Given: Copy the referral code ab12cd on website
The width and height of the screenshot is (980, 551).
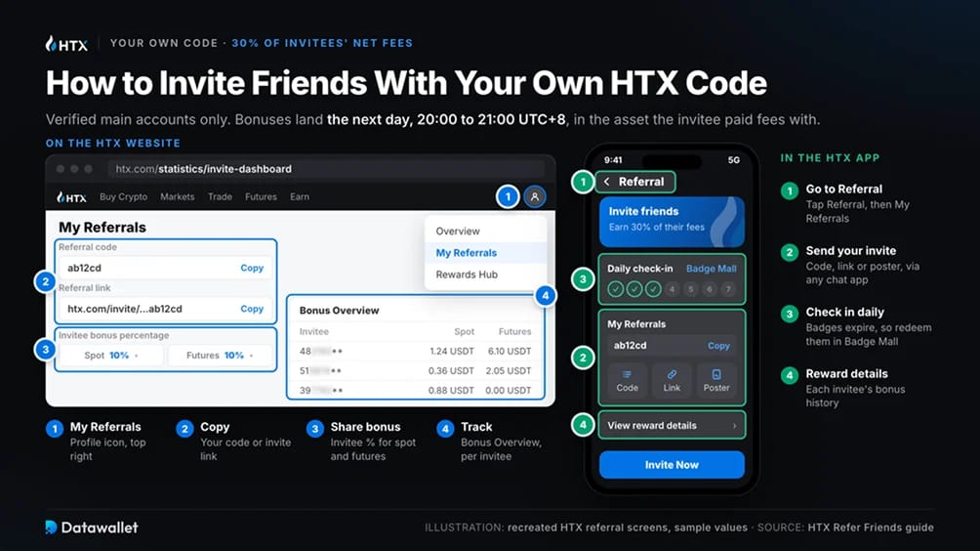Looking at the screenshot, I should pos(252,268).
